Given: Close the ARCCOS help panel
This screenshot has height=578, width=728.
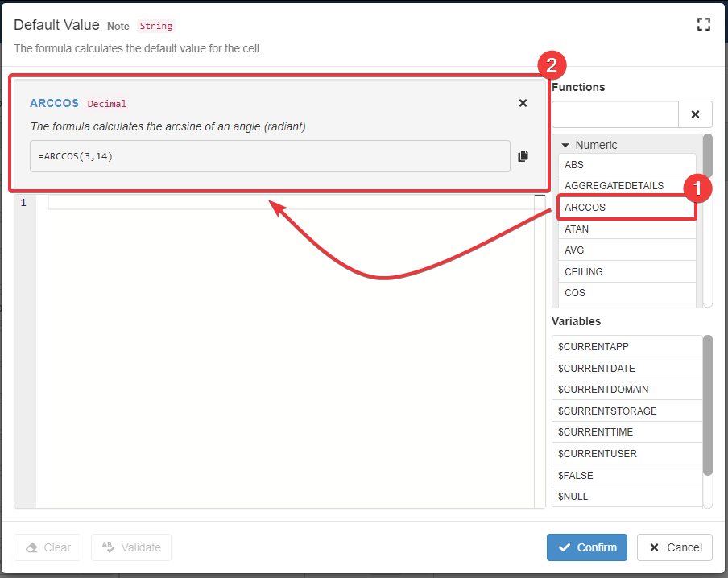Looking at the screenshot, I should [x=523, y=103].
